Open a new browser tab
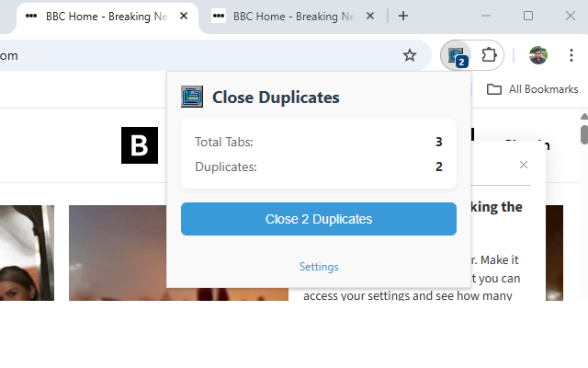This screenshot has height=368, width=588. pos(403,16)
